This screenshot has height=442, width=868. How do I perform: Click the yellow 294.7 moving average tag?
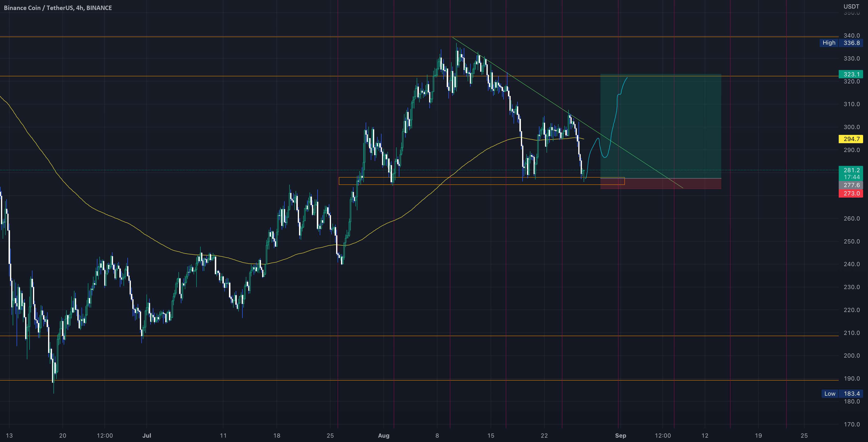(x=851, y=139)
